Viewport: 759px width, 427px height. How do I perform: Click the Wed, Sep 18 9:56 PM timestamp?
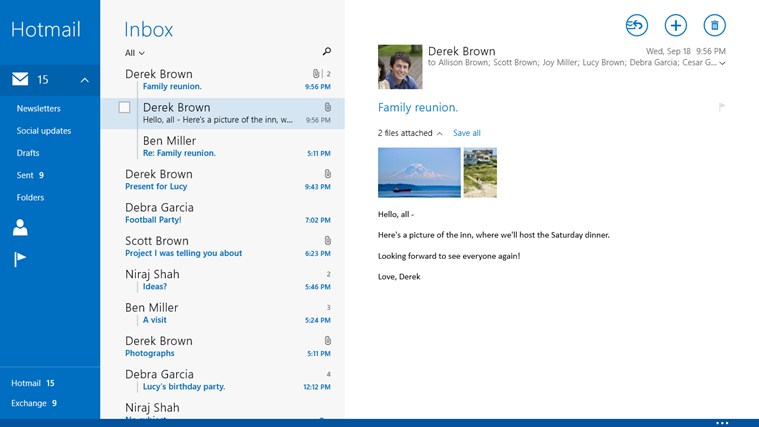685,51
